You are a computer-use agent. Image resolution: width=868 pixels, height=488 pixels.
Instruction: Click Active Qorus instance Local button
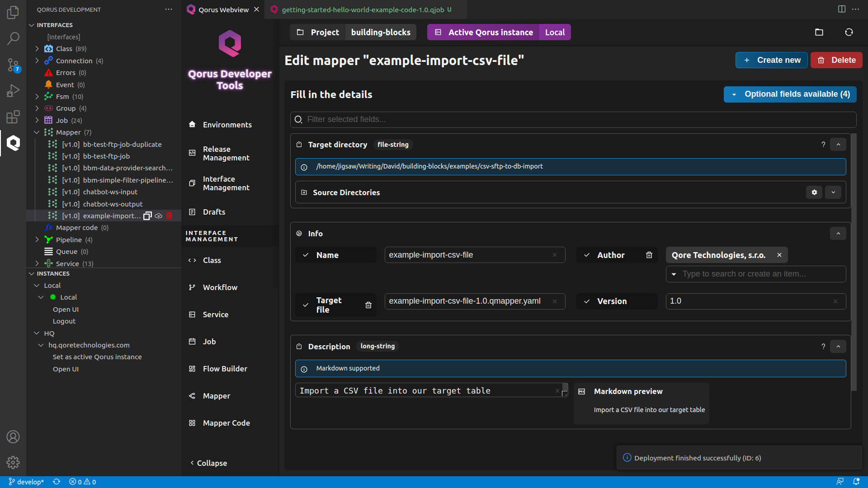click(x=499, y=32)
